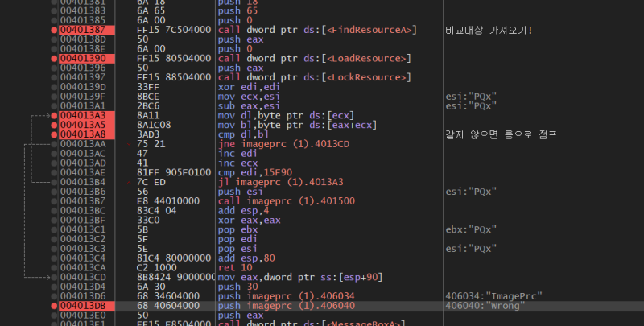
Task: Select address 00401397
Action: [83, 77]
